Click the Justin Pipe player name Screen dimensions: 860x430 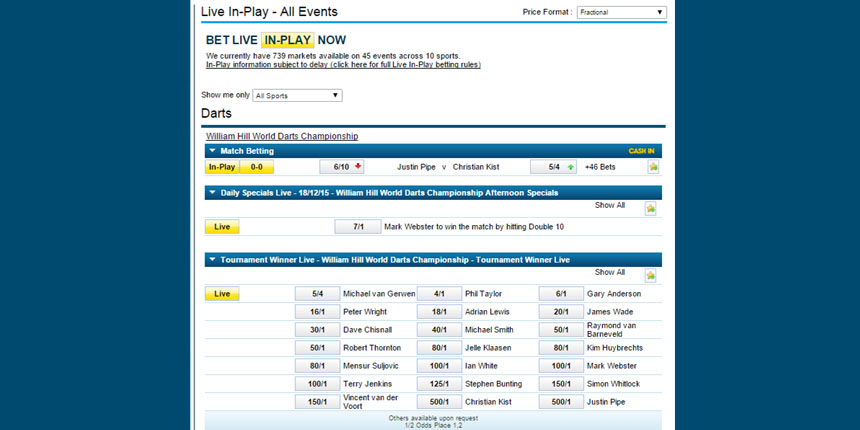[417, 167]
